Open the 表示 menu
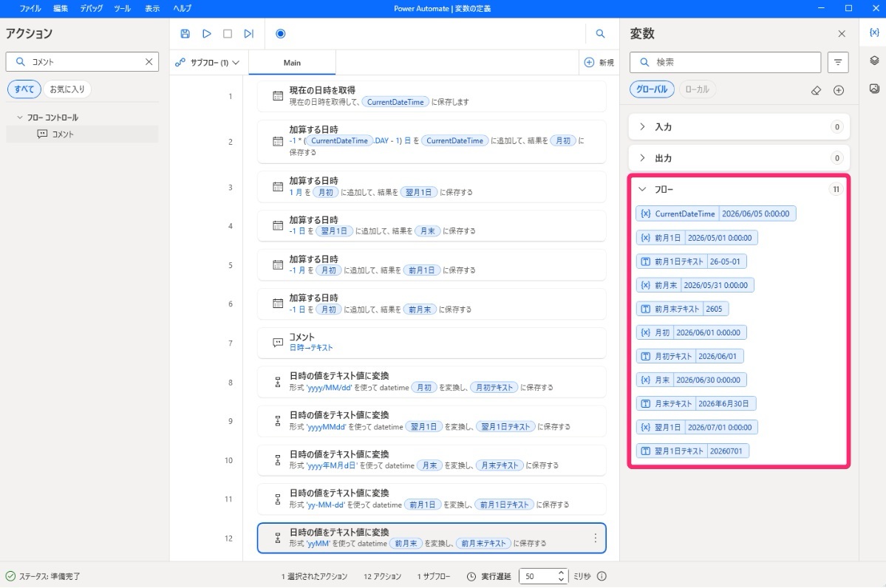 152,8
